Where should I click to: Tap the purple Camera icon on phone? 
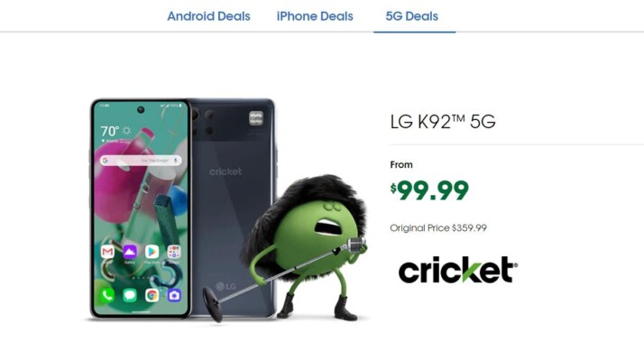(x=174, y=295)
